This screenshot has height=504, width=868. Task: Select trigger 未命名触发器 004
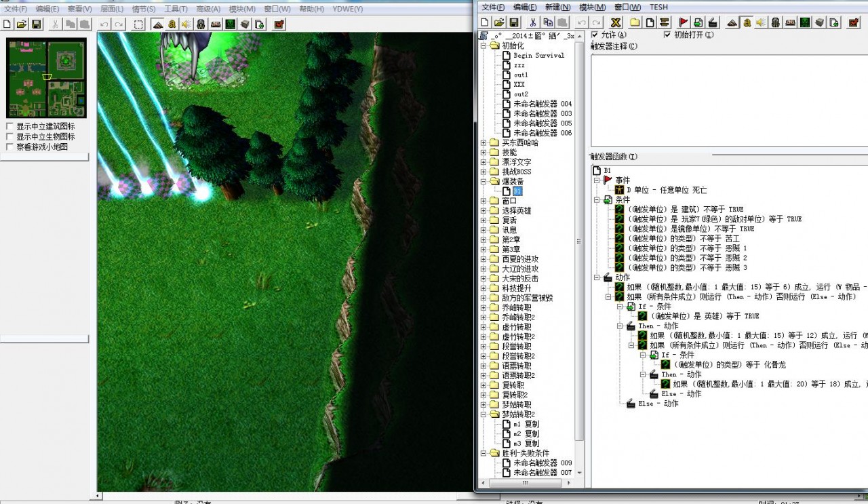[542, 104]
